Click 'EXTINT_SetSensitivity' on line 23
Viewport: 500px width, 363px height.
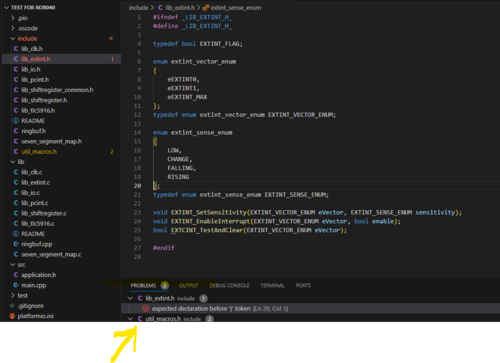pos(209,213)
